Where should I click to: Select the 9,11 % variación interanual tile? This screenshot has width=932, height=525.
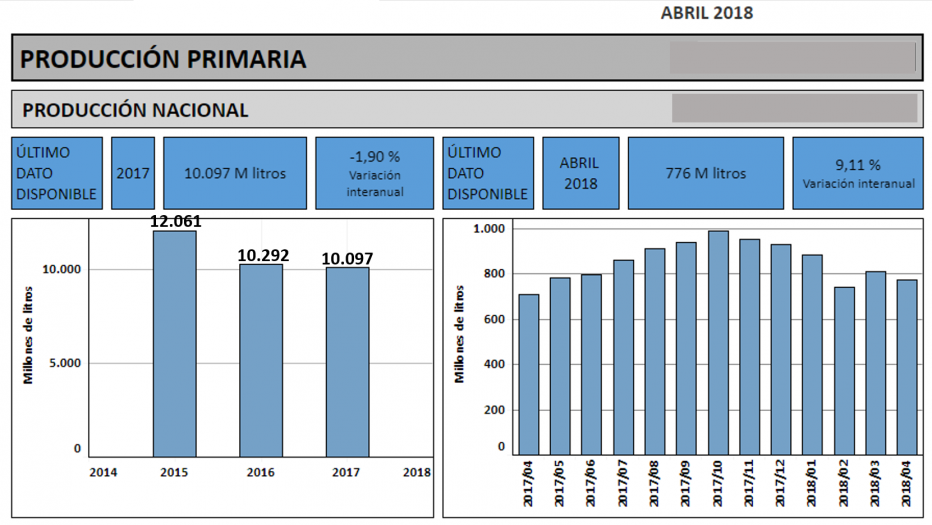858,173
